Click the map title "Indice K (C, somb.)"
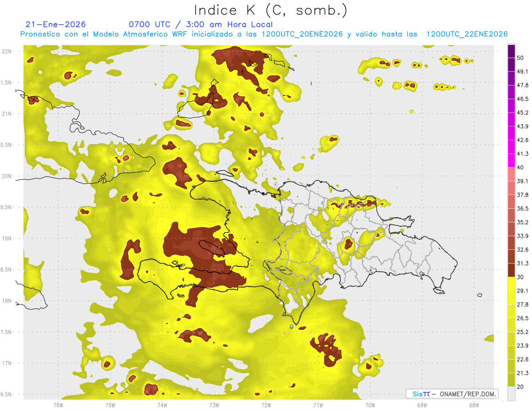 (270, 10)
